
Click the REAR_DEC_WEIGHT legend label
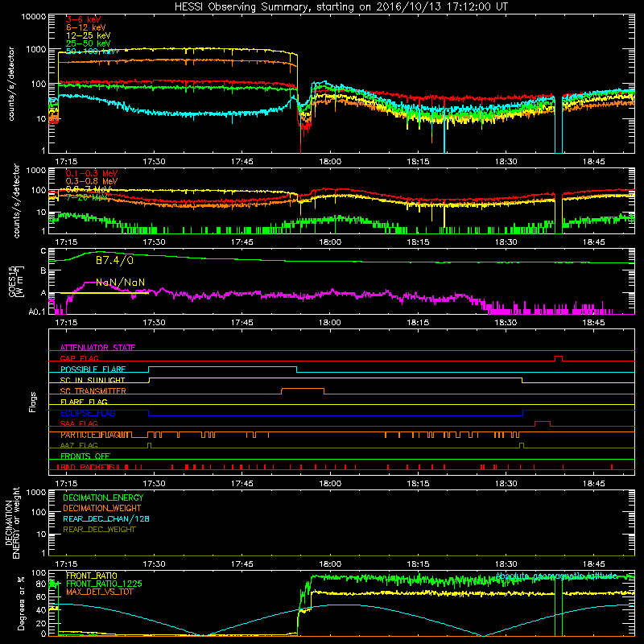(99, 530)
